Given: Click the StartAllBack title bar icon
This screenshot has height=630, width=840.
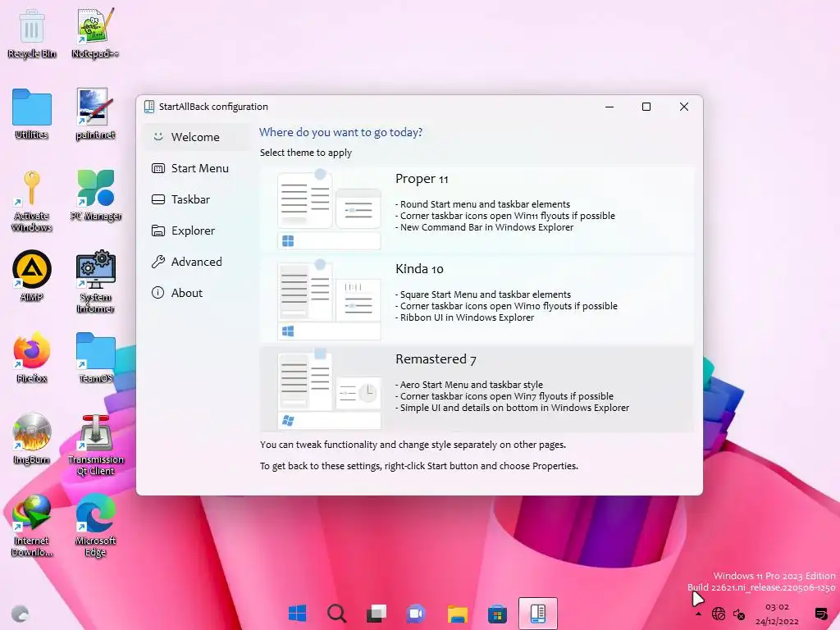Looking at the screenshot, I should tap(149, 107).
